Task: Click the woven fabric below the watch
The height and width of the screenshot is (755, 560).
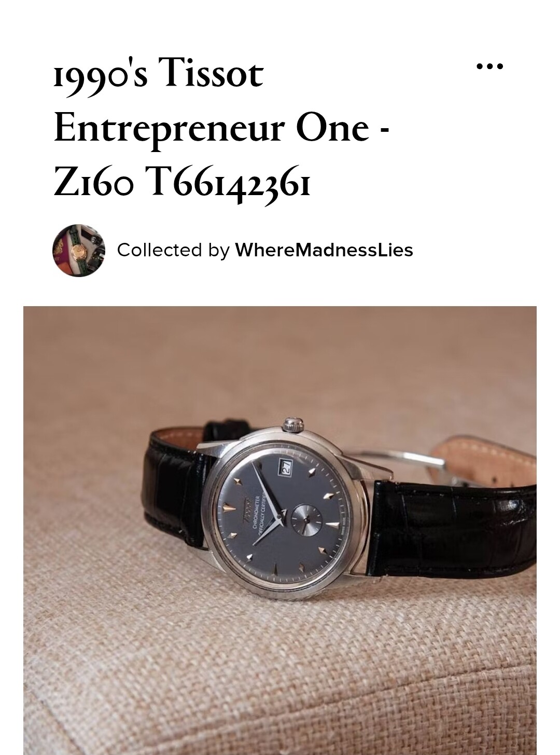Action: pos(280,675)
